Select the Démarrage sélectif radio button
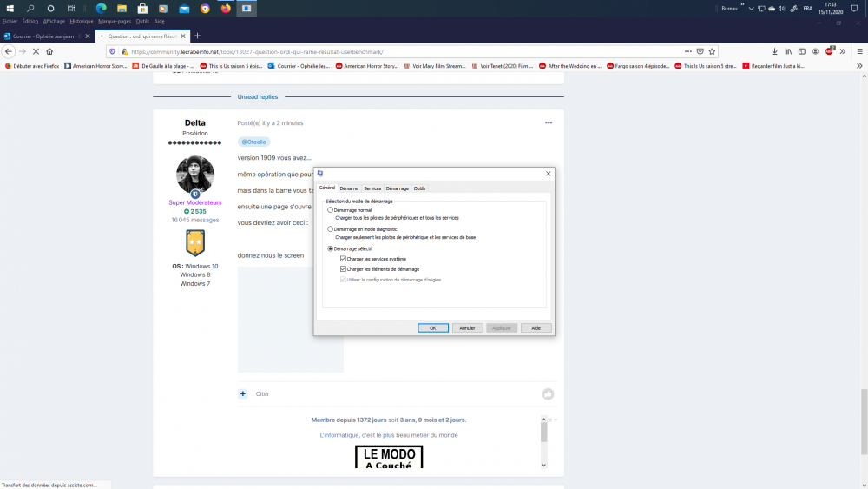This screenshot has height=489, width=868. click(x=331, y=248)
